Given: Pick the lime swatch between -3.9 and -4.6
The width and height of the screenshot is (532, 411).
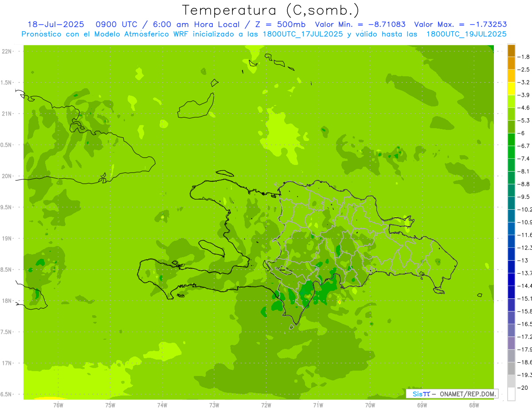Looking at the screenshot, I should (x=511, y=102).
